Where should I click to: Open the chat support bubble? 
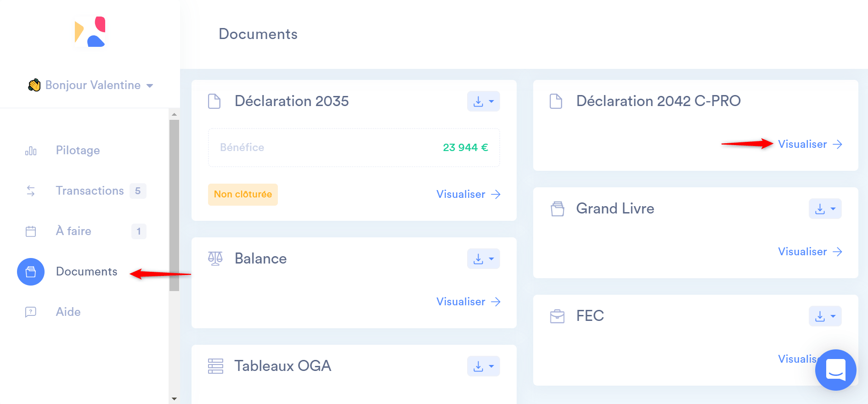click(x=835, y=370)
